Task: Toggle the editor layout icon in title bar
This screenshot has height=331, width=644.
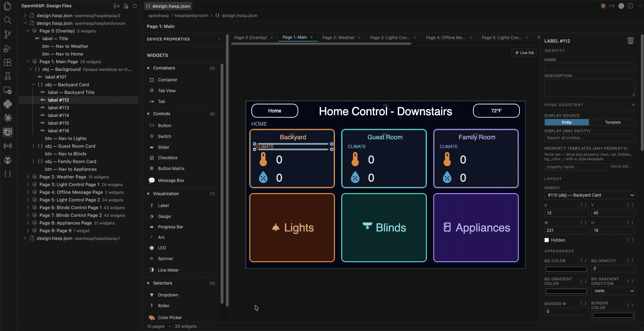Action: 630,6
